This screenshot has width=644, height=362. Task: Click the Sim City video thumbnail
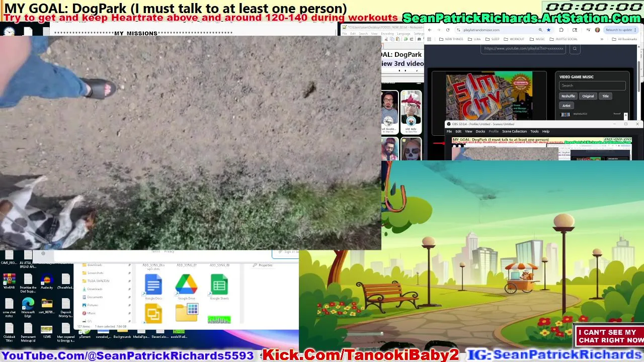[489, 97]
